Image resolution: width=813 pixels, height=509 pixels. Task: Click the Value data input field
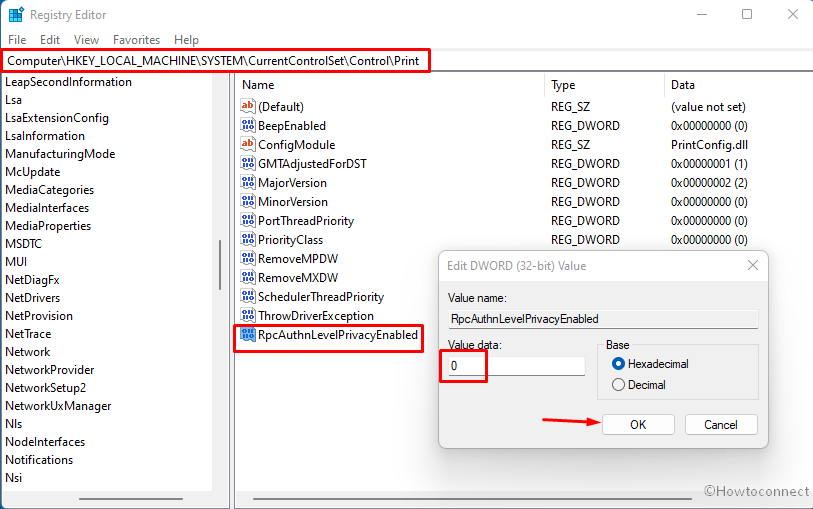click(x=516, y=366)
